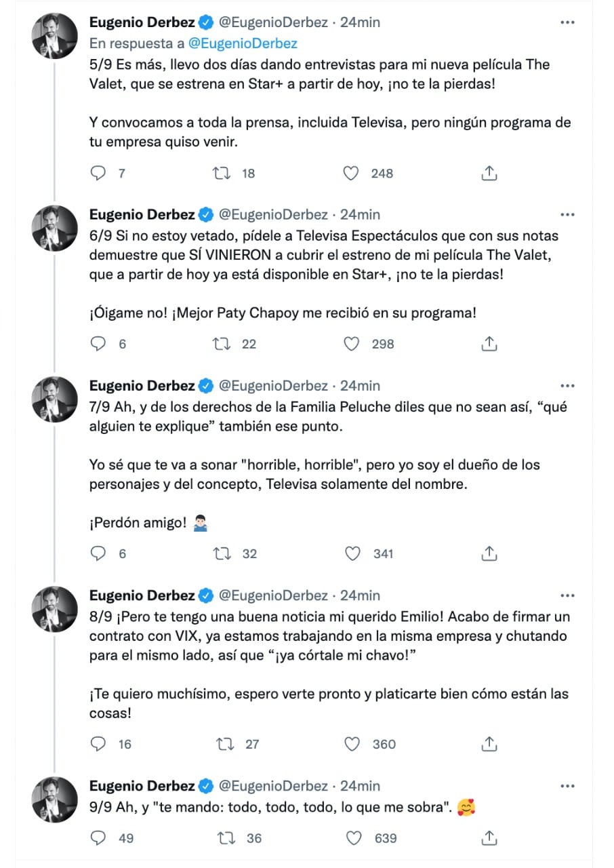Reply to the 5/9 tweet about The Valet
The image size is (614, 868).
(98, 173)
